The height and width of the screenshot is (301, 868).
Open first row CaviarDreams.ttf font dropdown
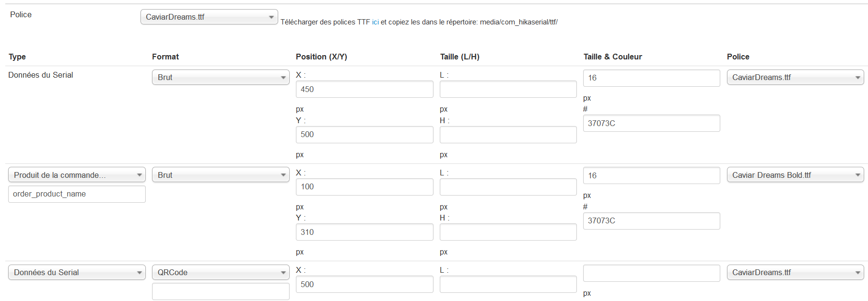tap(795, 77)
